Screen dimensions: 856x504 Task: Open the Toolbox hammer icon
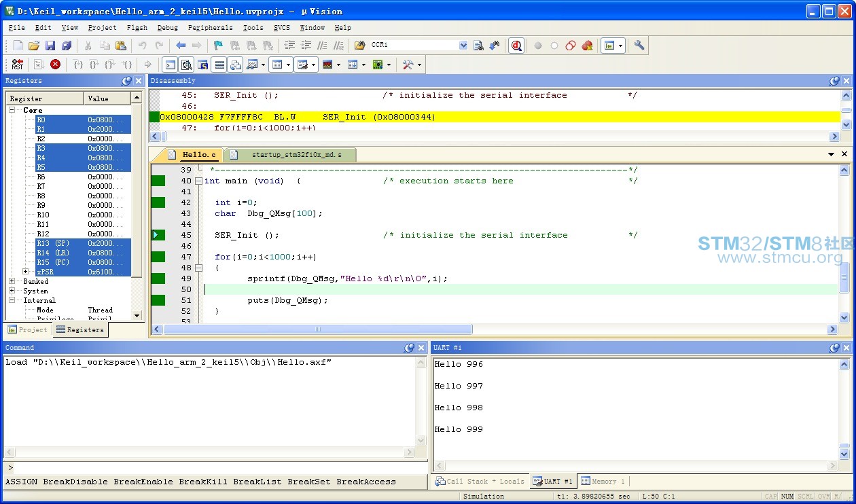pos(408,65)
